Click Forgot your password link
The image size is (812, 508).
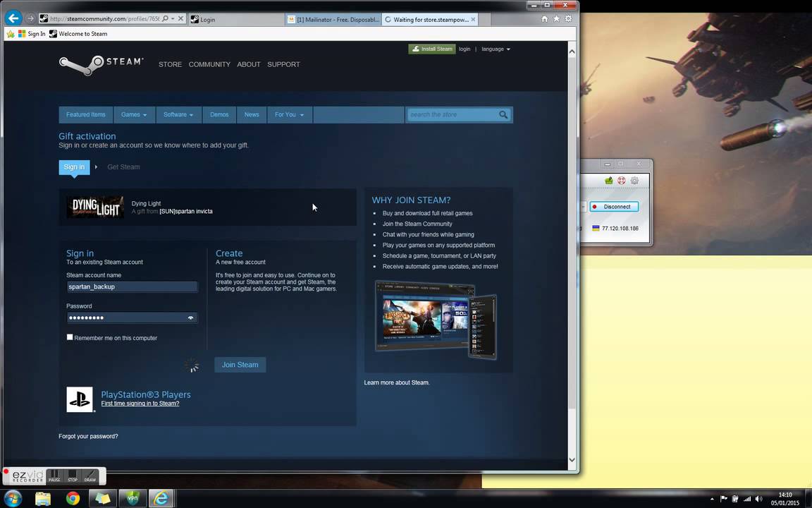88,437
